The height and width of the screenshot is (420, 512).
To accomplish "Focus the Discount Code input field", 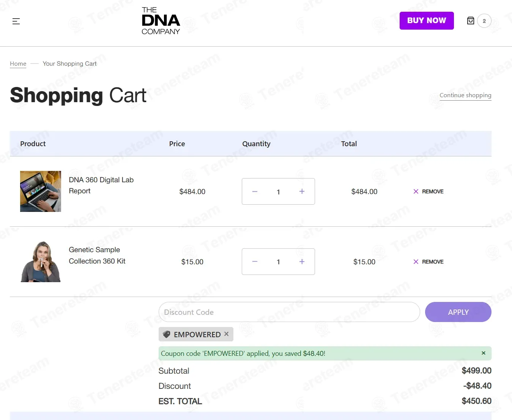I will pos(289,312).
